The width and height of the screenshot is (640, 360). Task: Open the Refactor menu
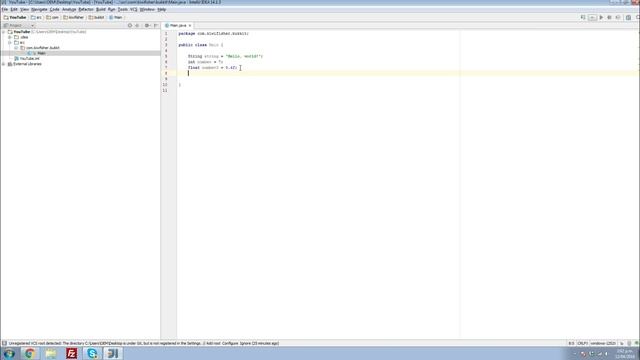(x=86, y=9)
